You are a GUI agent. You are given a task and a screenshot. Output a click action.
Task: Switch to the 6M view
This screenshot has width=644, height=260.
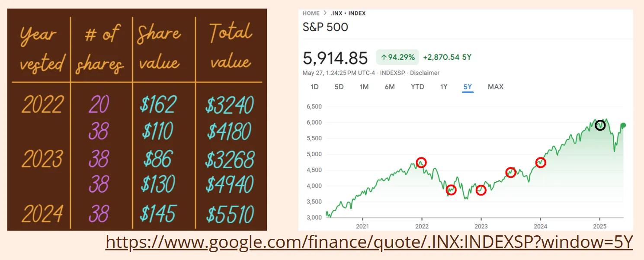point(390,87)
